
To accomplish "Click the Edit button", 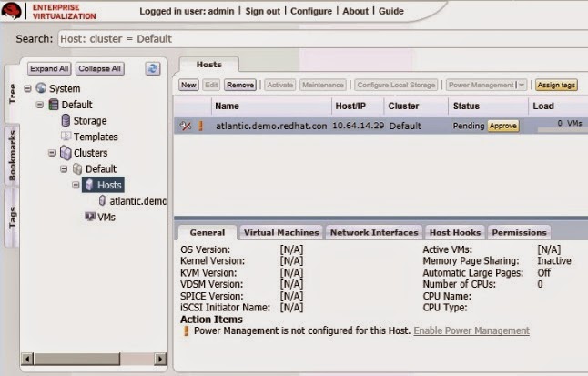I will 211,86.
